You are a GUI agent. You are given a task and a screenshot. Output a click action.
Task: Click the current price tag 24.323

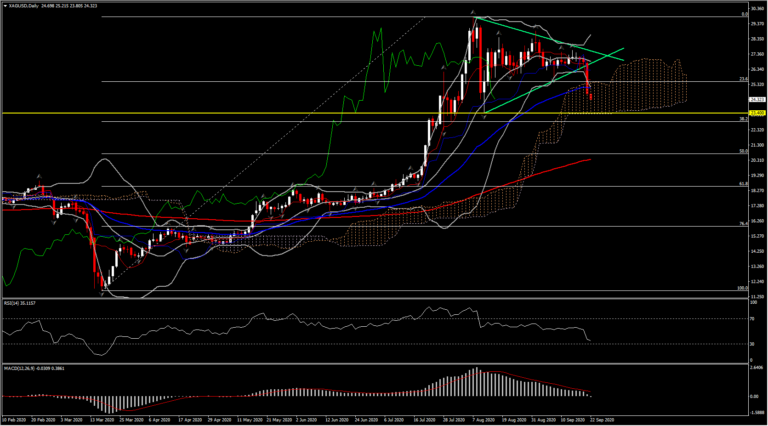[x=757, y=99]
